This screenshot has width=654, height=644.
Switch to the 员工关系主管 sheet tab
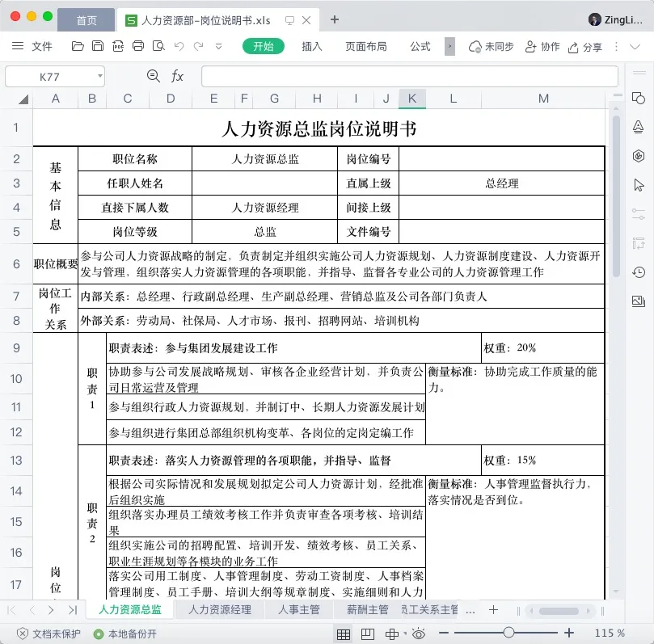coord(429,610)
